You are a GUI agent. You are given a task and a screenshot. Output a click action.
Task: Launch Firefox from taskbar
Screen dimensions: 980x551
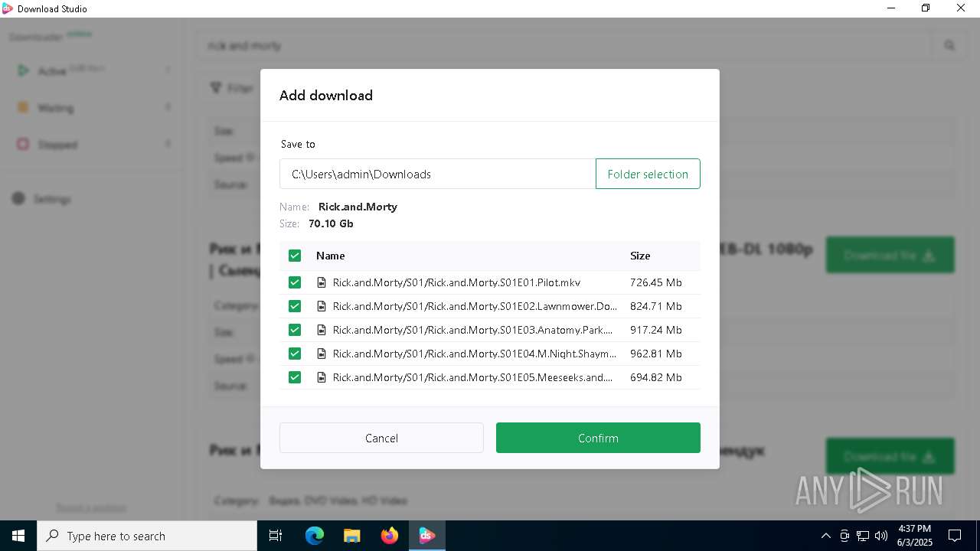coord(390,536)
